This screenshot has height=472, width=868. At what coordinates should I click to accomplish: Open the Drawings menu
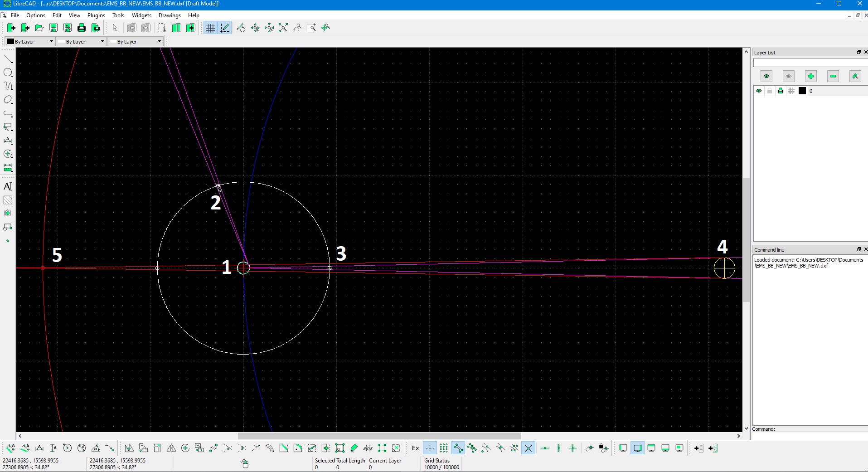(170, 15)
